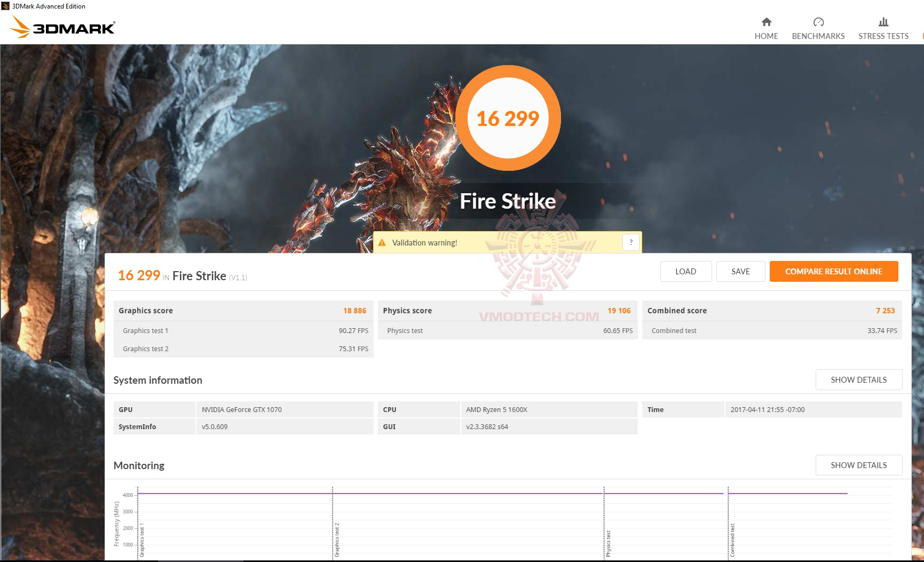This screenshot has width=924, height=562.
Task: Click the orange circle showing 16 299
Action: tap(508, 117)
